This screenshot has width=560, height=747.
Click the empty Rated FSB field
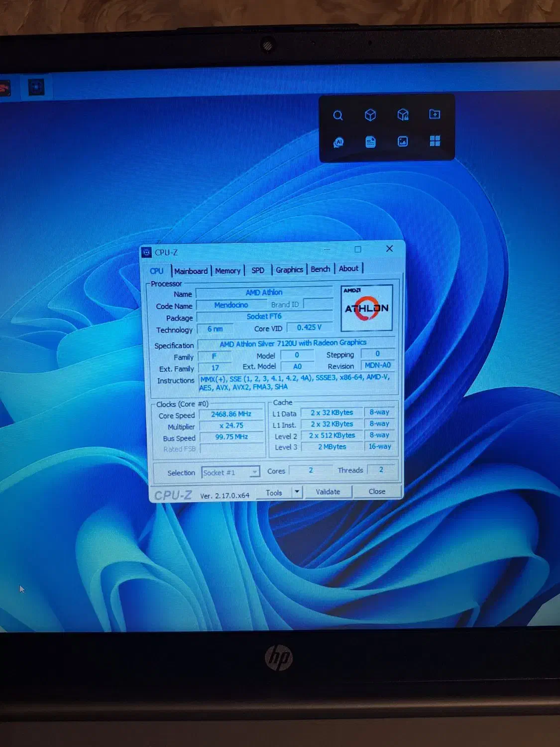click(232, 449)
